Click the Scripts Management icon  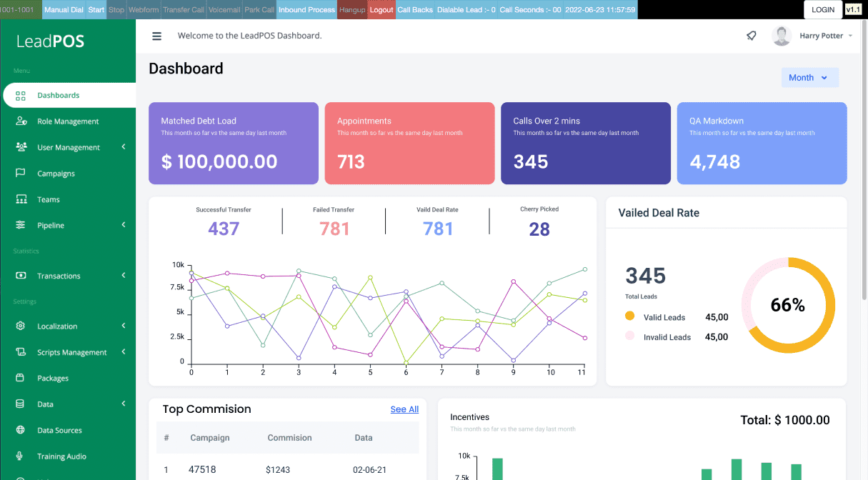21,352
